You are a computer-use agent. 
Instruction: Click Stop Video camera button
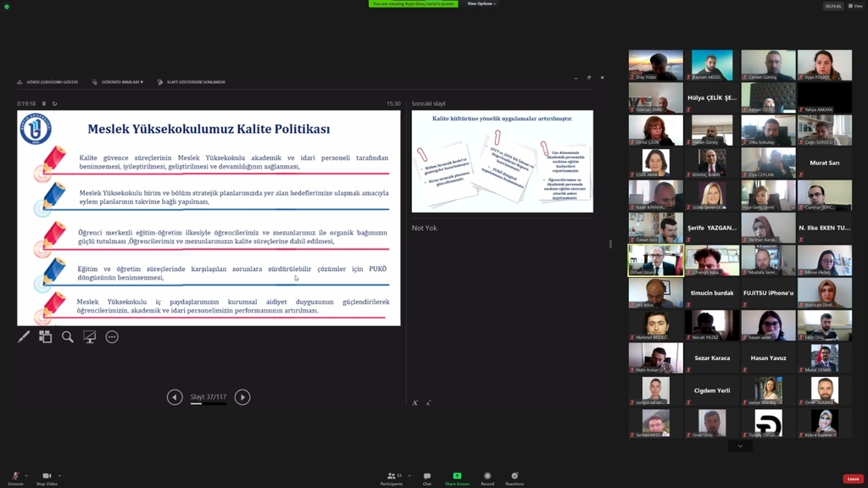(x=47, y=476)
